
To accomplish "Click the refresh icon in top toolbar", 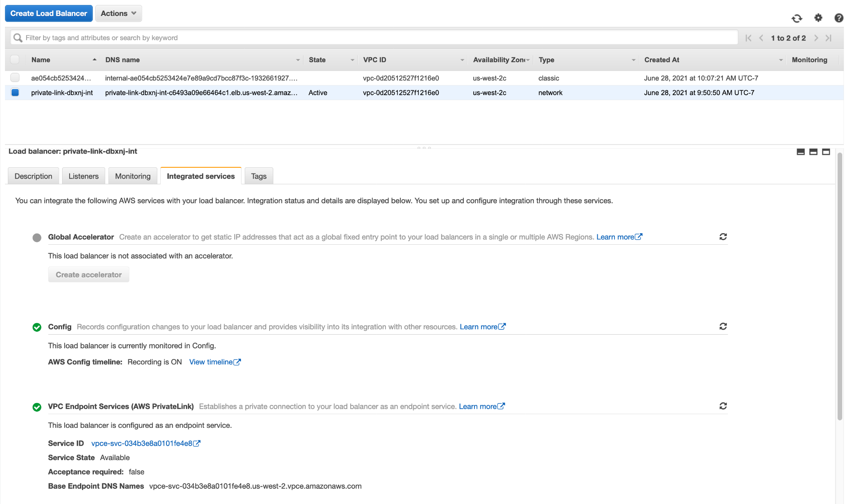I will pos(797,18).
